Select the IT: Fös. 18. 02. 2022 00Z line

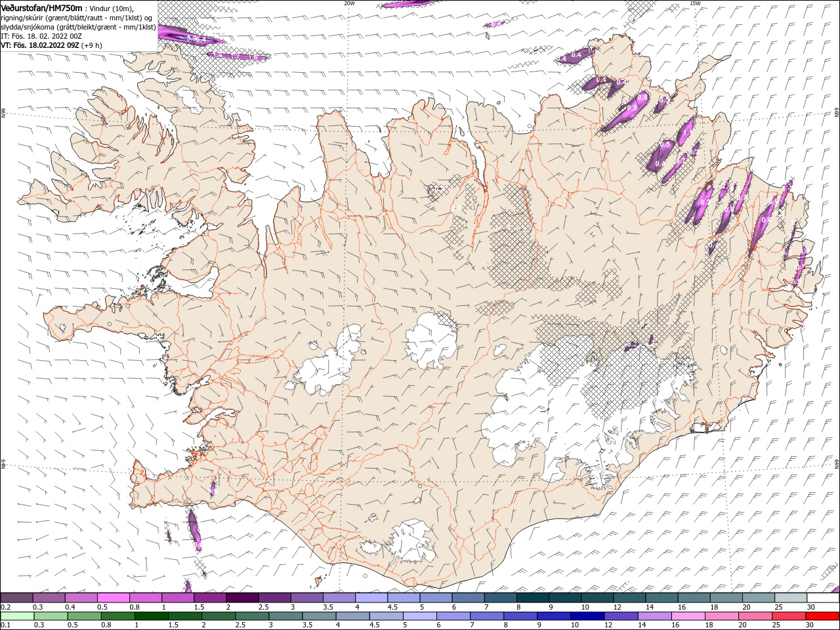[41, 36]
